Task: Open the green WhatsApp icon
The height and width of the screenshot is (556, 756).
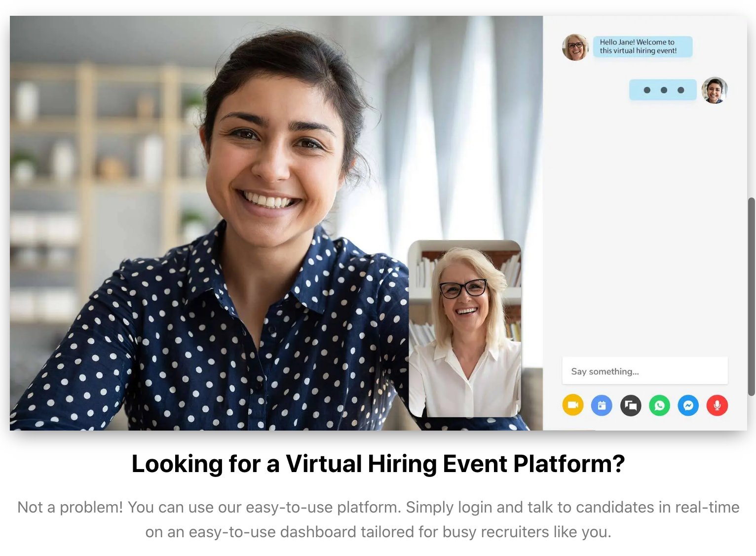Action: pos(659,406)
